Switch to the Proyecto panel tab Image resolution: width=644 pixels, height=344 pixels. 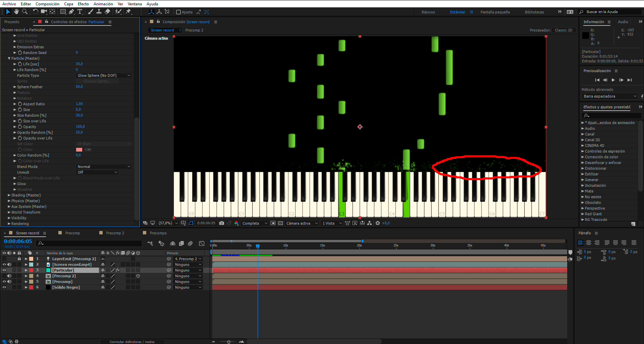(12, 22)
